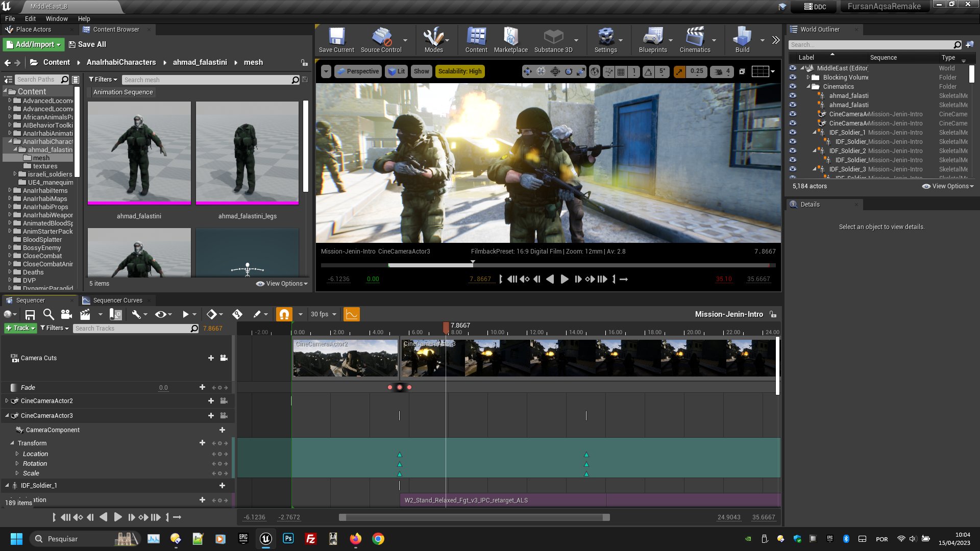This screenshot has width=980, height=551.
Task: Toggle visibility of IDF_Soldier_3 in Outliner
Action: [x=793, y=169]
